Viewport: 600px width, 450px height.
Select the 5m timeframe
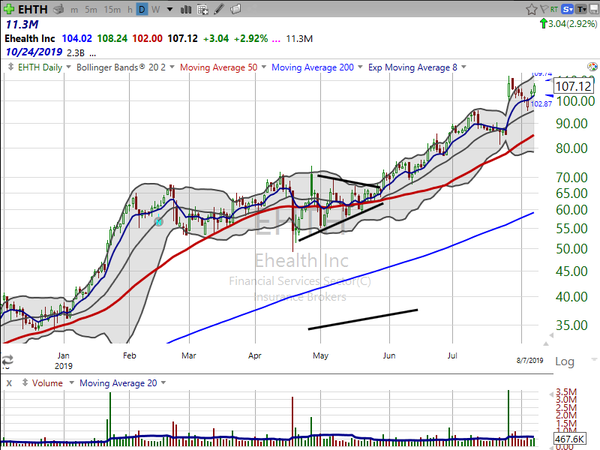click(x=92, y=8)
